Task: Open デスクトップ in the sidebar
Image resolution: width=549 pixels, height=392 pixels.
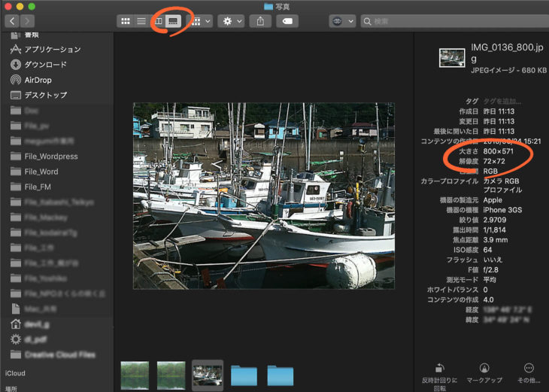Action: coord(45,96)
